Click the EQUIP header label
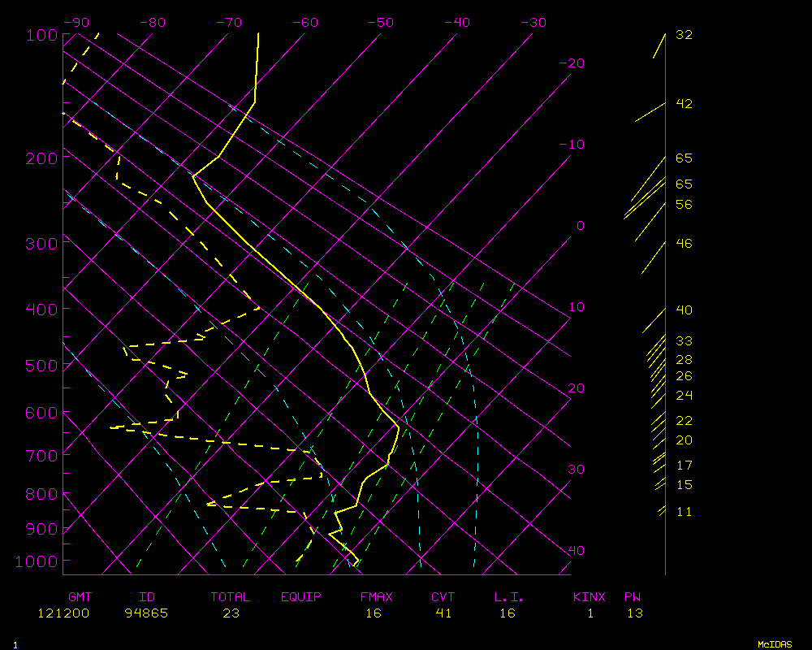The height and width of the screenshot is (650, 812). pyautogui.click(x=301, y=597)
